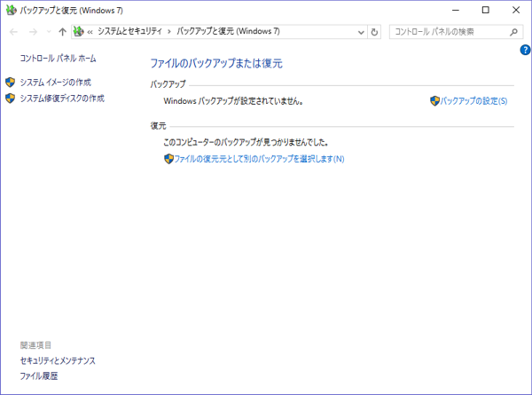Image resolution: width=532 pixels, height=395 pixels.
Task: Click the forward navigation arrow
Action: point(34,32)
